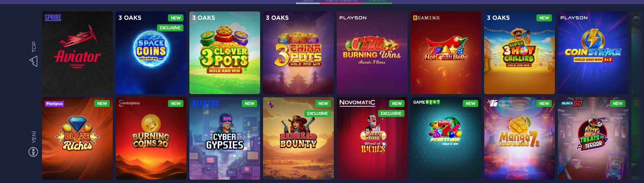Open the Mango Express 7s game

click(x=519, y=138)
